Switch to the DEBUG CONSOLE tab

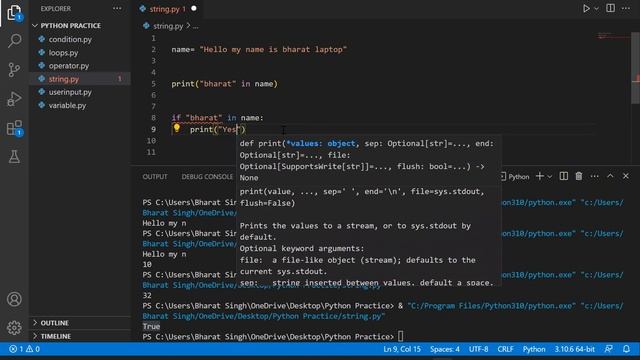click(207, 177)
